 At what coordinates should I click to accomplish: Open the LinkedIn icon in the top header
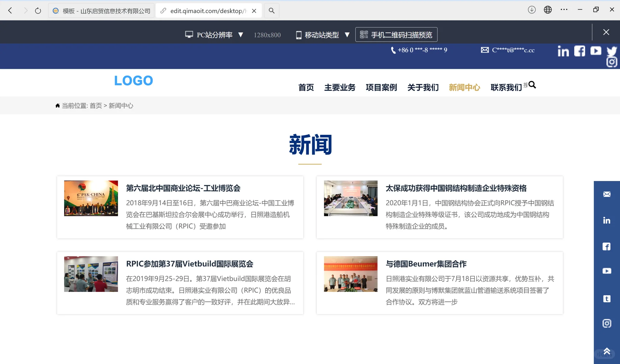click(563, 51)
